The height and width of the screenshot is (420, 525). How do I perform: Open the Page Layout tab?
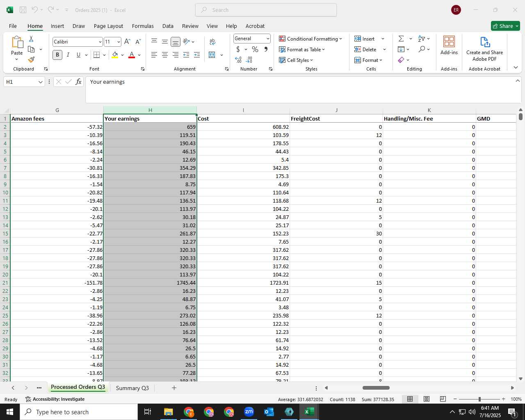pos(108,26)
